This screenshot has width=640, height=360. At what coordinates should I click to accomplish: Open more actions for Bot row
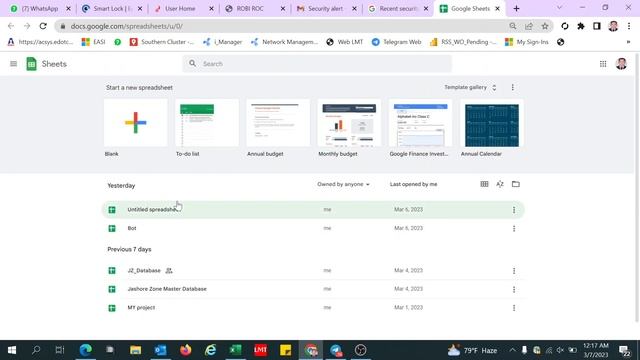514,229
